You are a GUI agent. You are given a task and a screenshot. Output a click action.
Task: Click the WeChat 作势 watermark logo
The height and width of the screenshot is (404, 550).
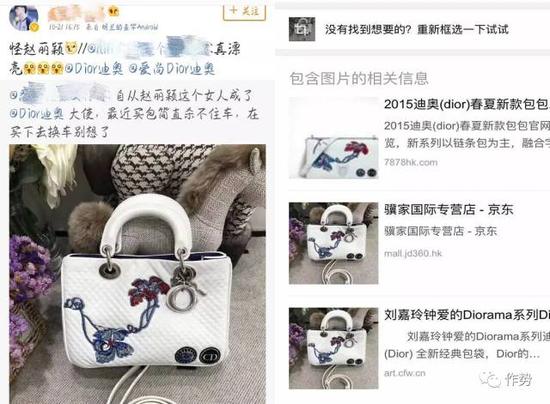(x=506, y=379)
